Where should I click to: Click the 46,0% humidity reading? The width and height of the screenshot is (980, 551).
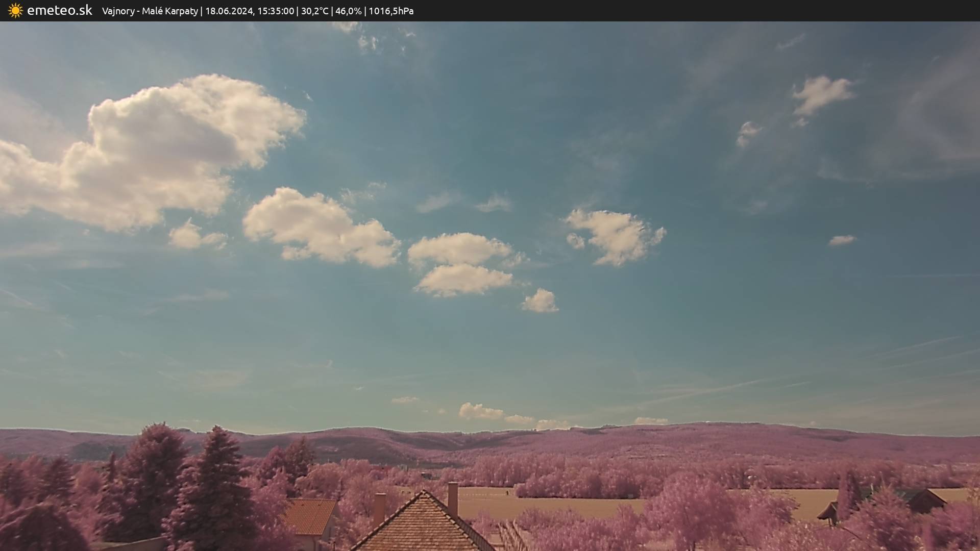(348, 11)
